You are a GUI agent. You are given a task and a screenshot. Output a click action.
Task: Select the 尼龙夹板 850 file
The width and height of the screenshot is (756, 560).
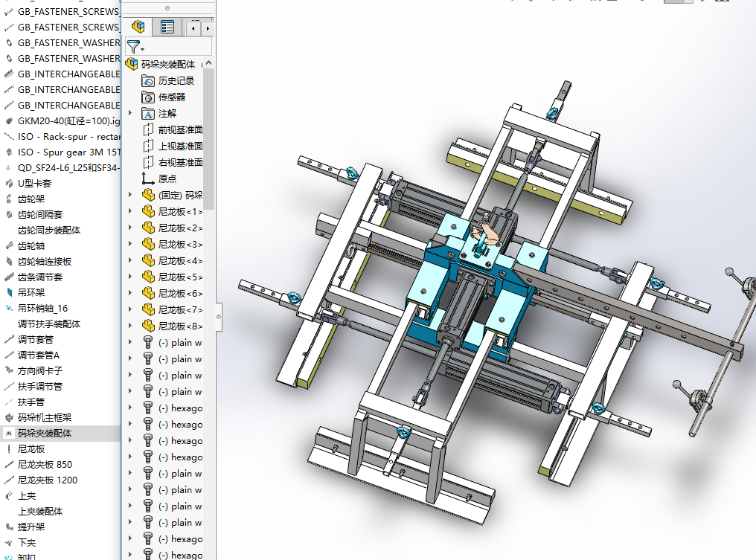point(45,465)
